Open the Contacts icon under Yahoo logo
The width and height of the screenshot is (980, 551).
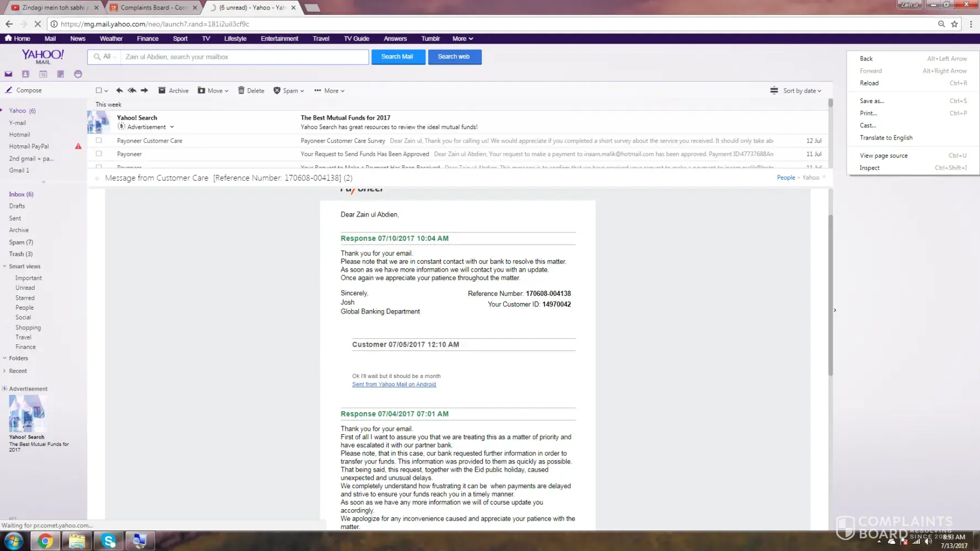click(25, 74)
